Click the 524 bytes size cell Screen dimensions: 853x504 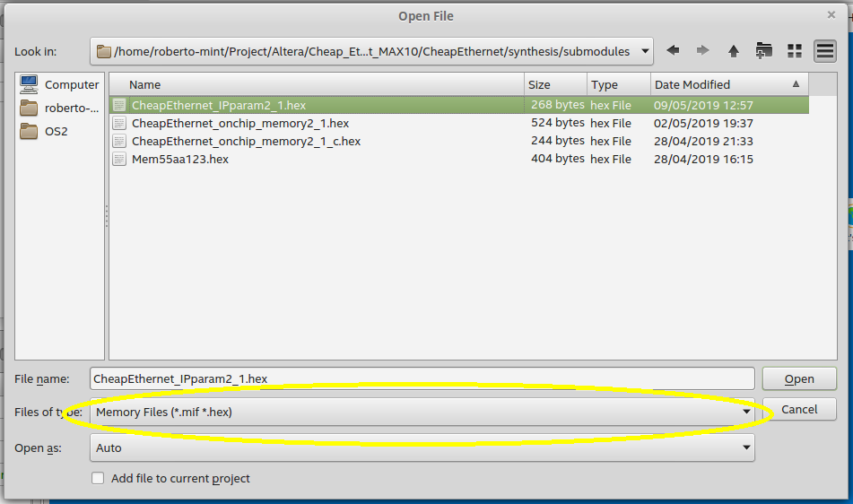pos(558,123)
